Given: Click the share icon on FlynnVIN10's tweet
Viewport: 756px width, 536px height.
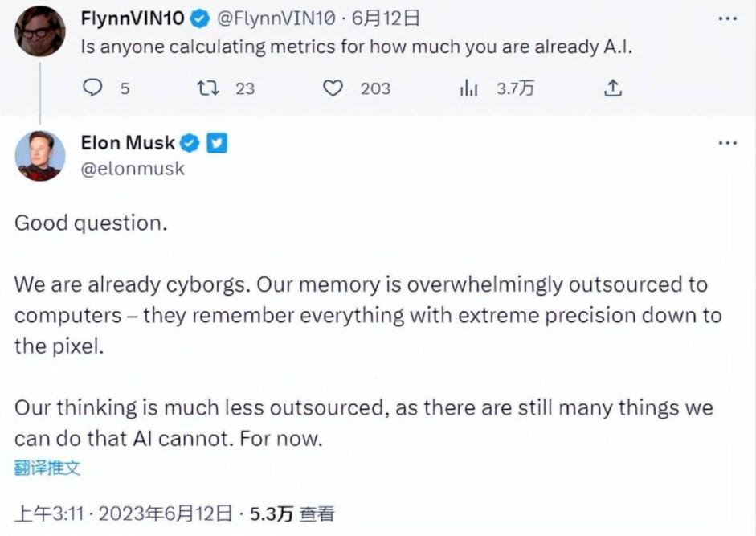Looking at the screenshot, I should tap(613, 88).
